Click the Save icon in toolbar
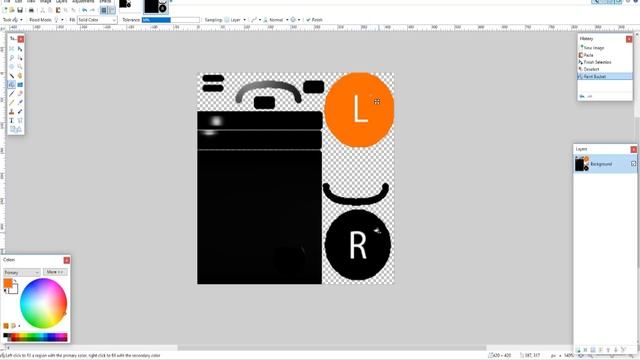The height and width of the screenshot is (360, 640). 20,10
